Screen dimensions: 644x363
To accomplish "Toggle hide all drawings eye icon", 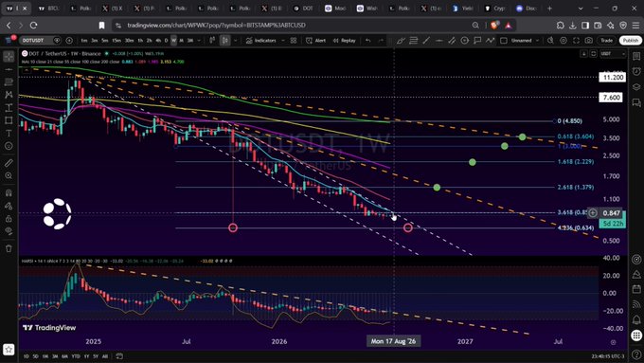I will [x=9, y=231].
